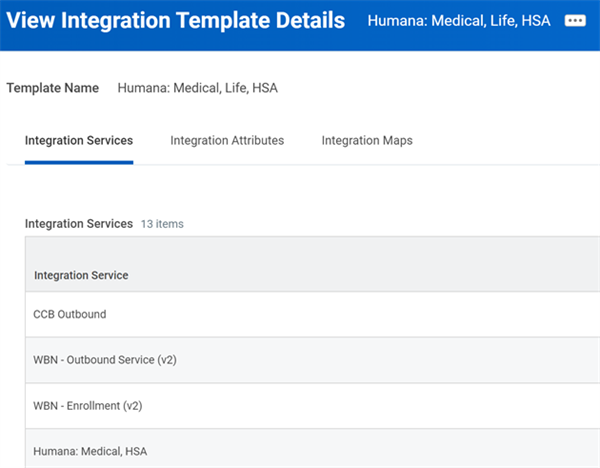This screenshot has height=468, width=600.
Task: Open the Integration Maps tab
Action: pos(367,140)
